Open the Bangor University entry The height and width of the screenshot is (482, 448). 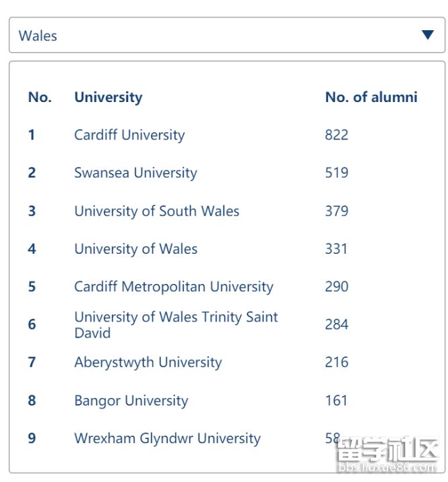(x=131, y=401)
